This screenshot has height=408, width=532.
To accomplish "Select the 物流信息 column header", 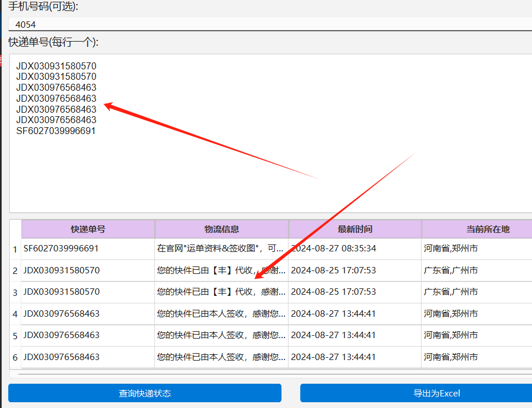I will pyautogui.click(x=221, y=229).
